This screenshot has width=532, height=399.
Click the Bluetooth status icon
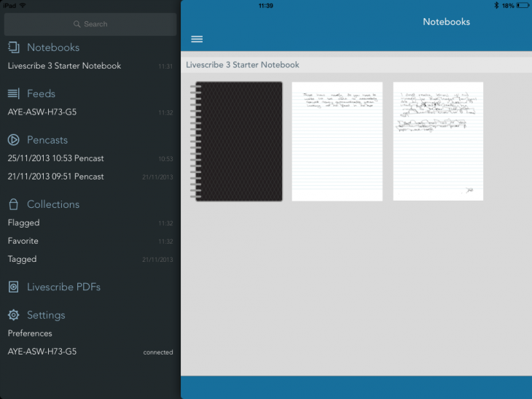click(496, 5)
